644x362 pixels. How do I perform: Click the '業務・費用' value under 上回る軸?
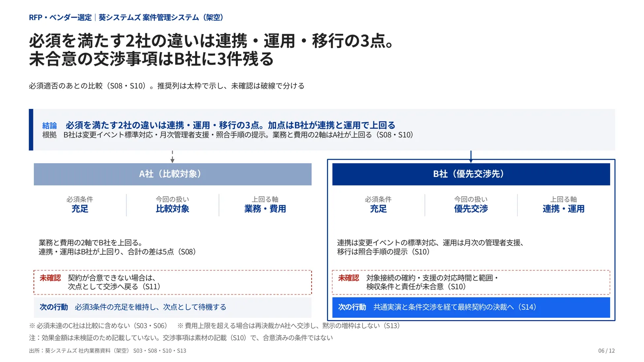pos(265,209)
